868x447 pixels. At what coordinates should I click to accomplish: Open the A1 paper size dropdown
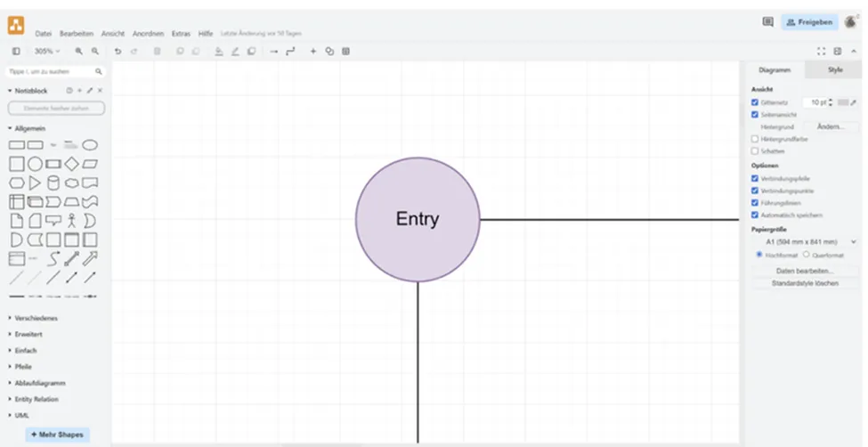[x=806, y=242]
